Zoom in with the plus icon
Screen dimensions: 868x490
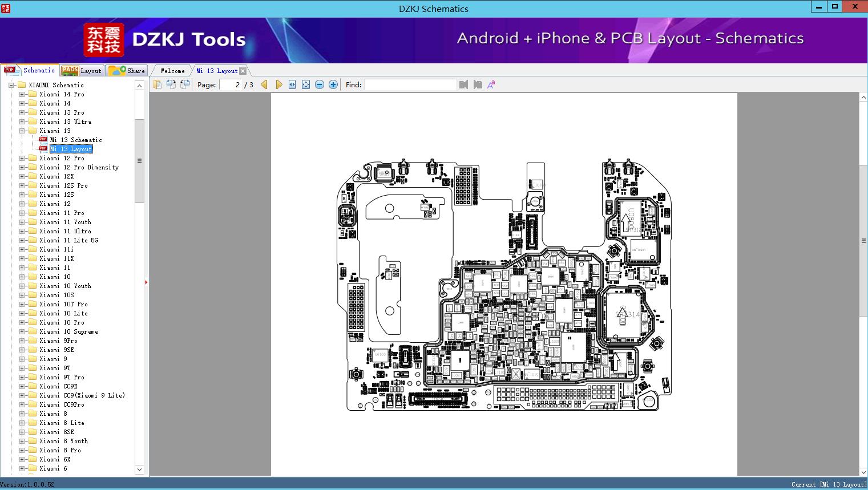pyautogui.click(x=333, y=84)
